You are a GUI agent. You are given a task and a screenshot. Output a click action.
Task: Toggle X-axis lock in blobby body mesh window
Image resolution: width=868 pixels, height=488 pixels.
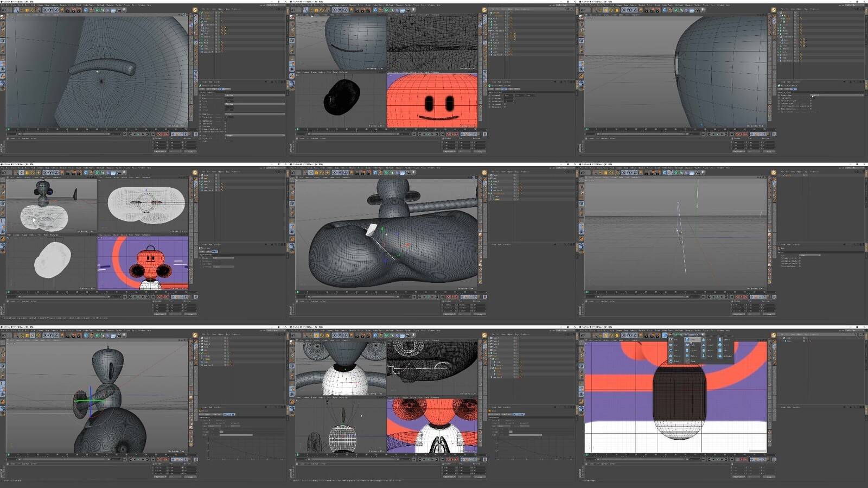click(335, 173)
